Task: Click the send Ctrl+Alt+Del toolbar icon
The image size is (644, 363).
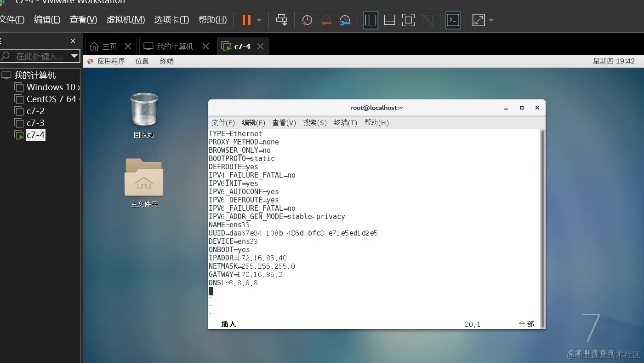Action: 281,20
